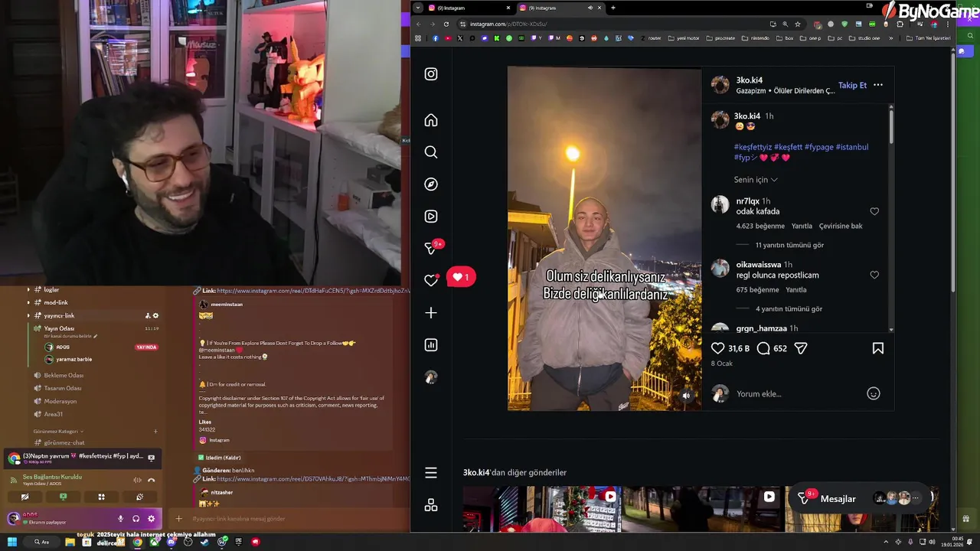The height and width of the screenshot is (551, 980).
Task: Open the browser tab search dropdown
Action: tap(417, 8)
